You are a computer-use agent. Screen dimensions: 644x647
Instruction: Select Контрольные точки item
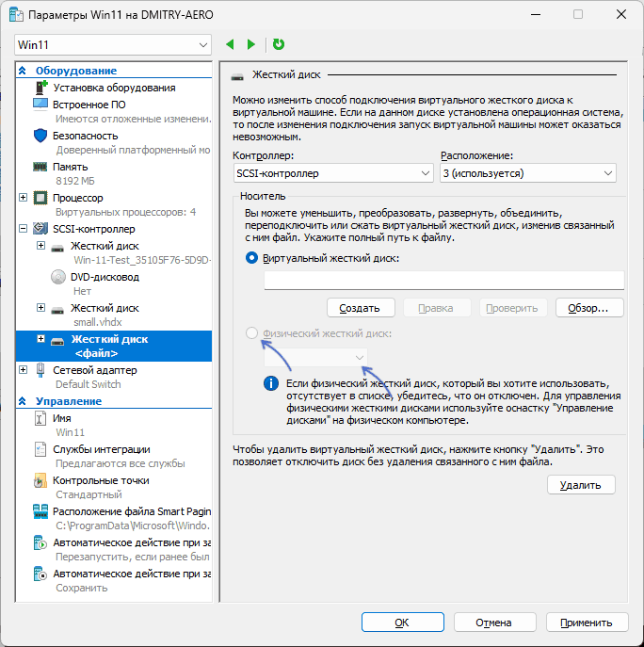(x=101, y=480)
